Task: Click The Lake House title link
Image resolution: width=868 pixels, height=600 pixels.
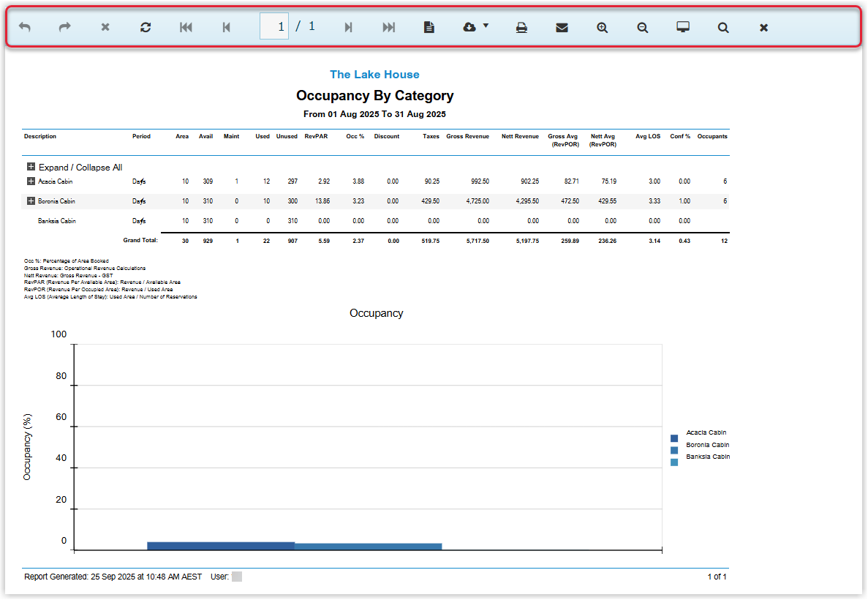Action: tap(374, 74)
